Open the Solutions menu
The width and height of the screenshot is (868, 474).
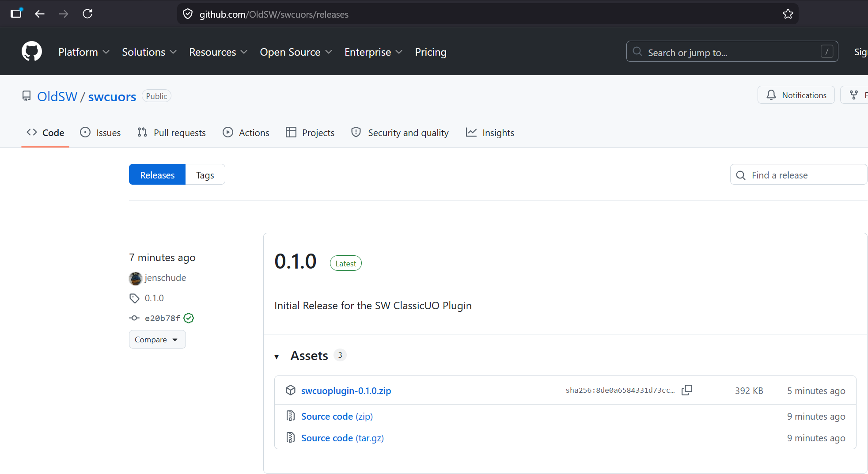pyautogui.click(x=149, y=52)
